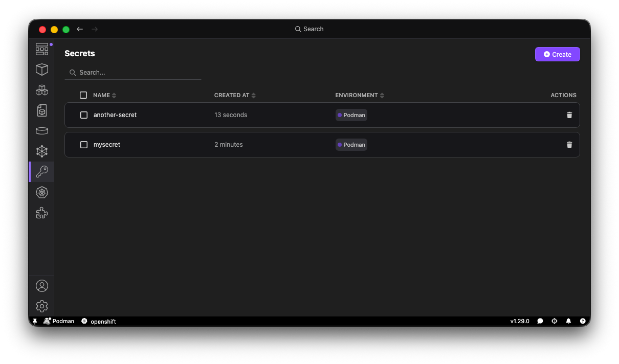Select the Secrets key icon
619x364 pixels.
click(x=42, y=172)
